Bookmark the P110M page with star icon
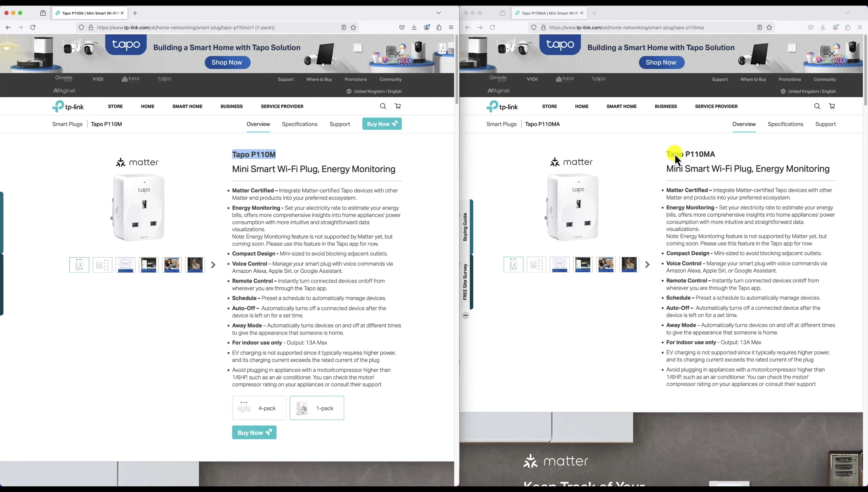 (x=353, y=27)
